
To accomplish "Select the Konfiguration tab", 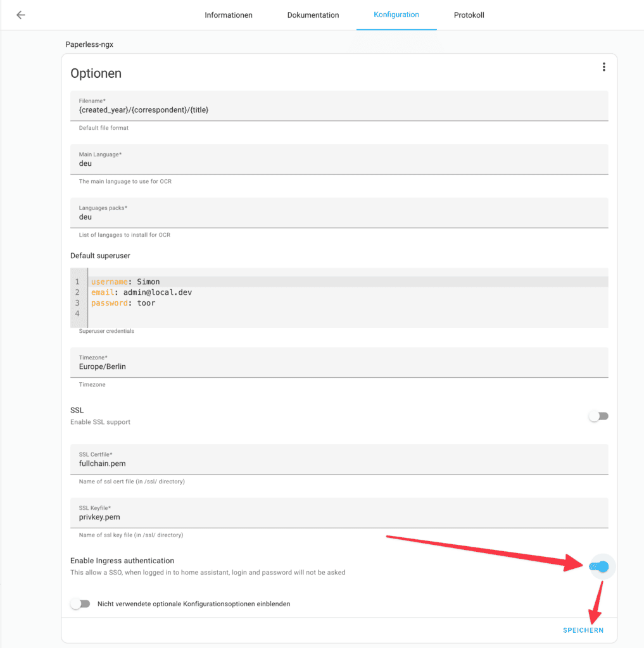I will click(396, 15).
